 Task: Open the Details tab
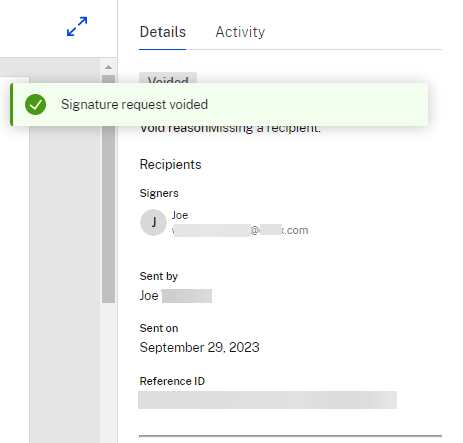tap(163, 32)
